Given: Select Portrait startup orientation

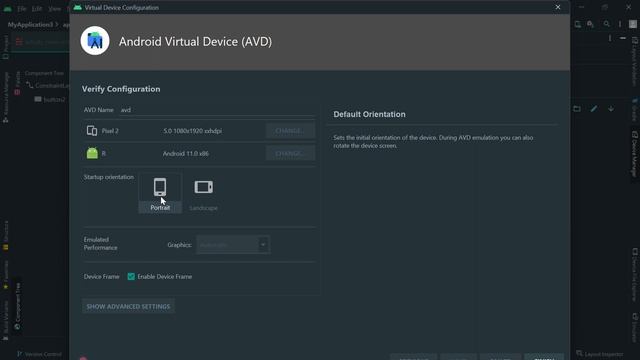Looking at the screenshot, I should click(x=160, y=193).
